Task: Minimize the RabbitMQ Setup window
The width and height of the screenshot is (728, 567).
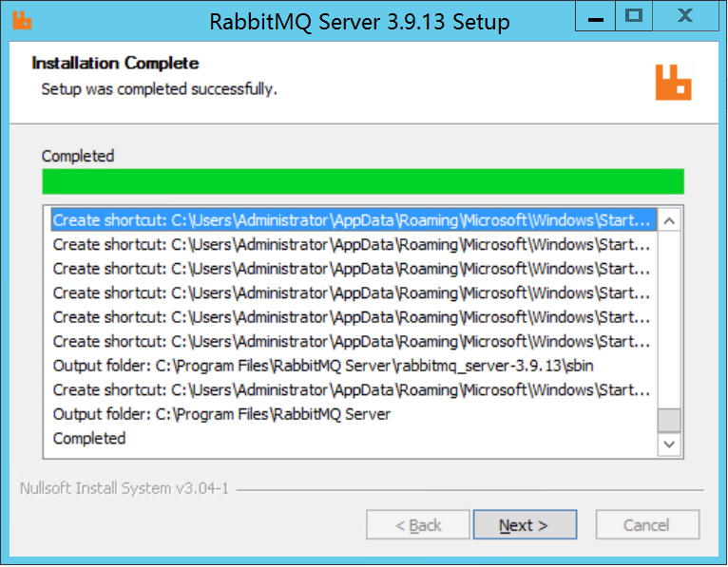Action: click(x=595, y=16)
